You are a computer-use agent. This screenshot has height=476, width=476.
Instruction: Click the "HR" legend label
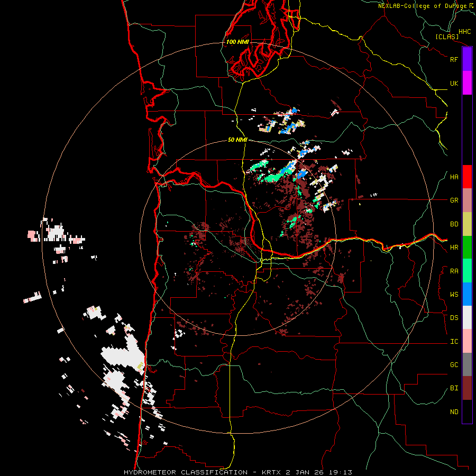[x=454, y=248]
